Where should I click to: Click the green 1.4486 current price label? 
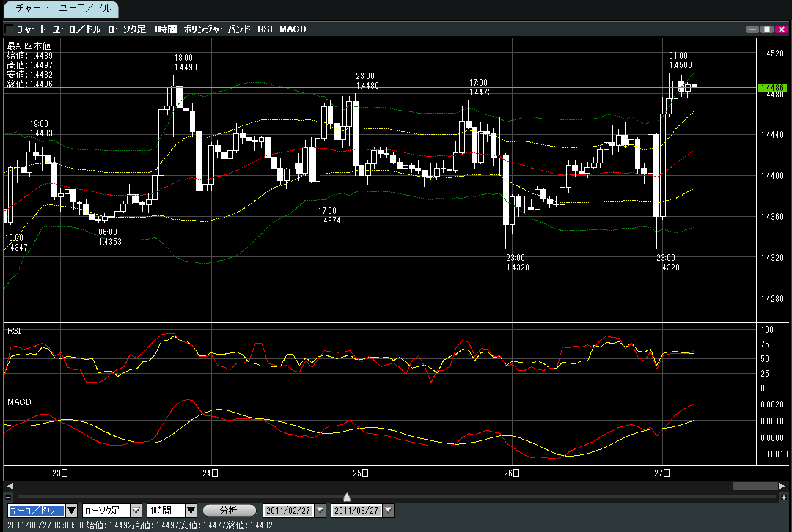[x=771, y=88]
